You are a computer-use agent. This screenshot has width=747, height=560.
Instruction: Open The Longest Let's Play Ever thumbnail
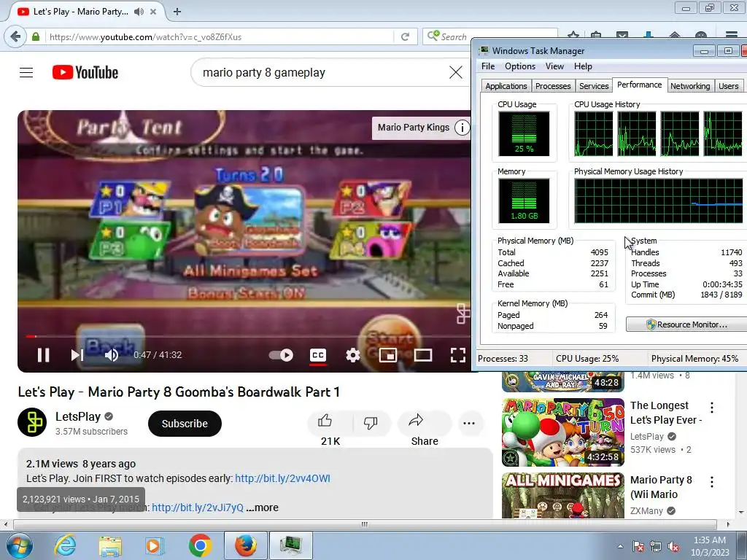tap(562, 432)
